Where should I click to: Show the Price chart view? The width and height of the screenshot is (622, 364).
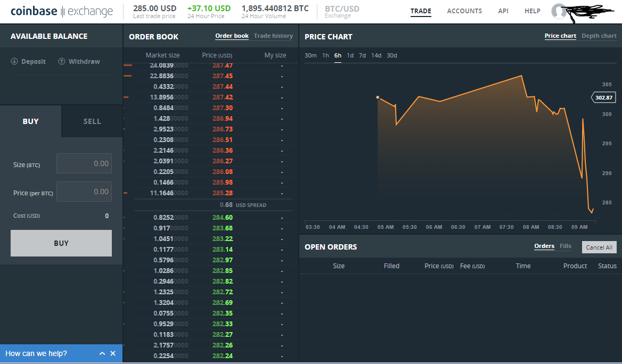click(560, 36)
